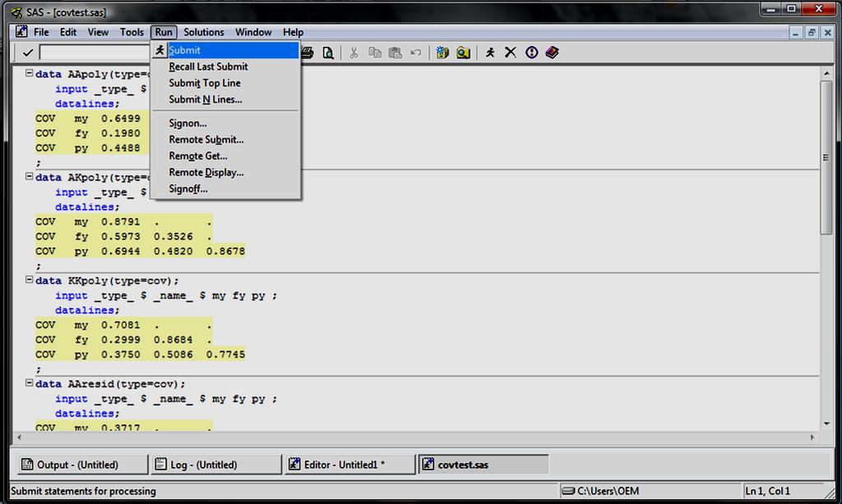Viewport: 842px width, 504px height.
Task: Open the Tools menu
Action: coord(132,32)
